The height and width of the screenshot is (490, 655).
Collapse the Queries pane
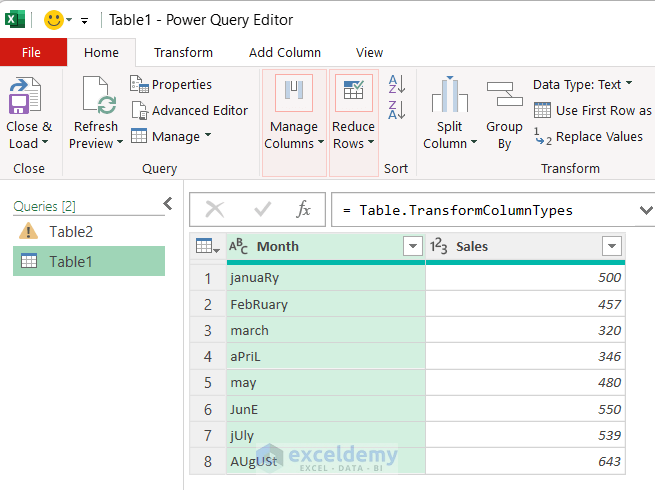(x=168, y=204)
